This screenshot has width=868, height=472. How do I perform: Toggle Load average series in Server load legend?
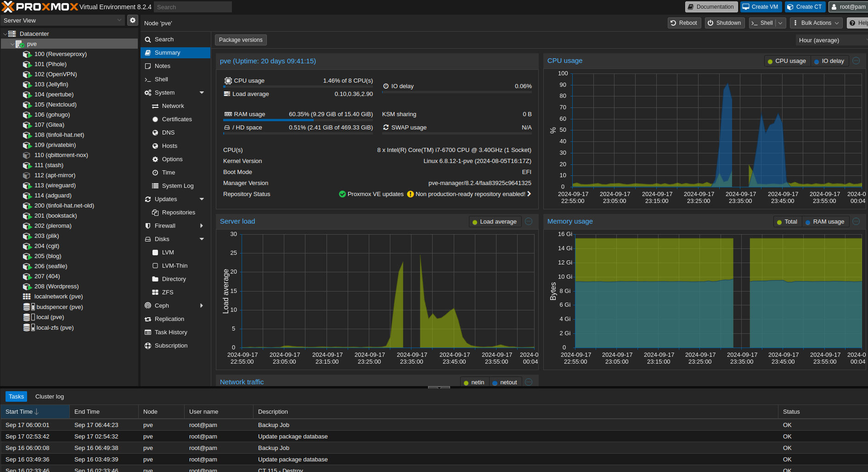495,222
